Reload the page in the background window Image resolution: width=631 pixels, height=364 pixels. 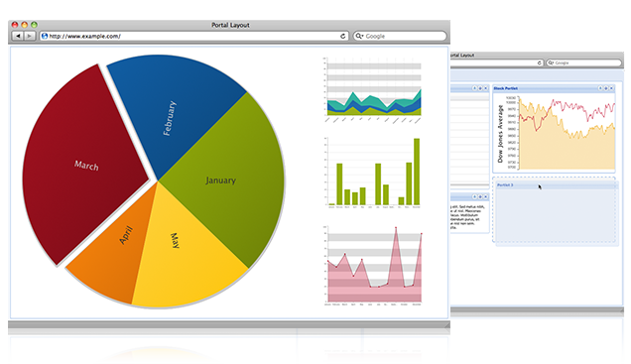(540, 62)
